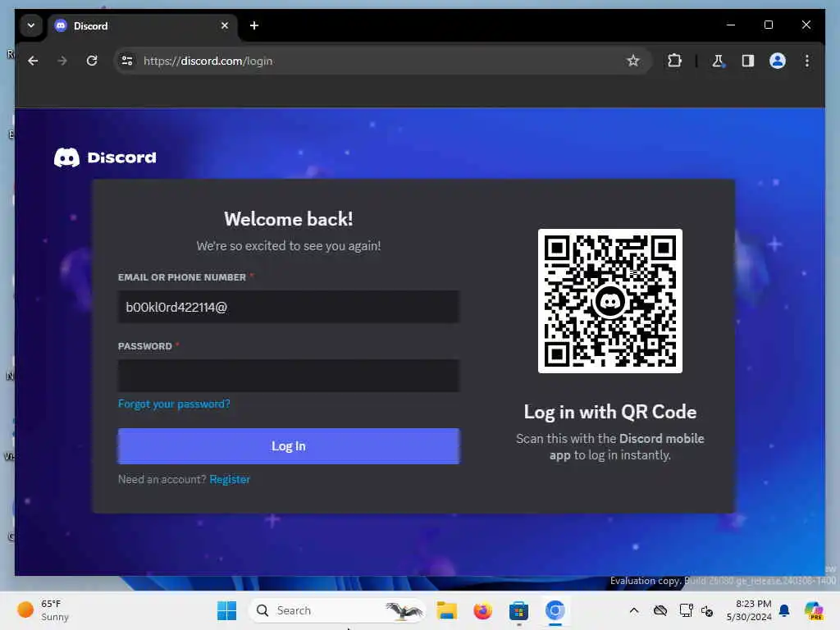
Task: Open the browser side panel icon
Action: point(748,61)
